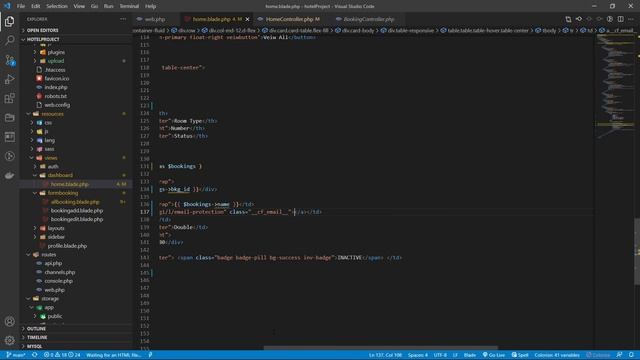Open the Help menu

coord(151,6)
